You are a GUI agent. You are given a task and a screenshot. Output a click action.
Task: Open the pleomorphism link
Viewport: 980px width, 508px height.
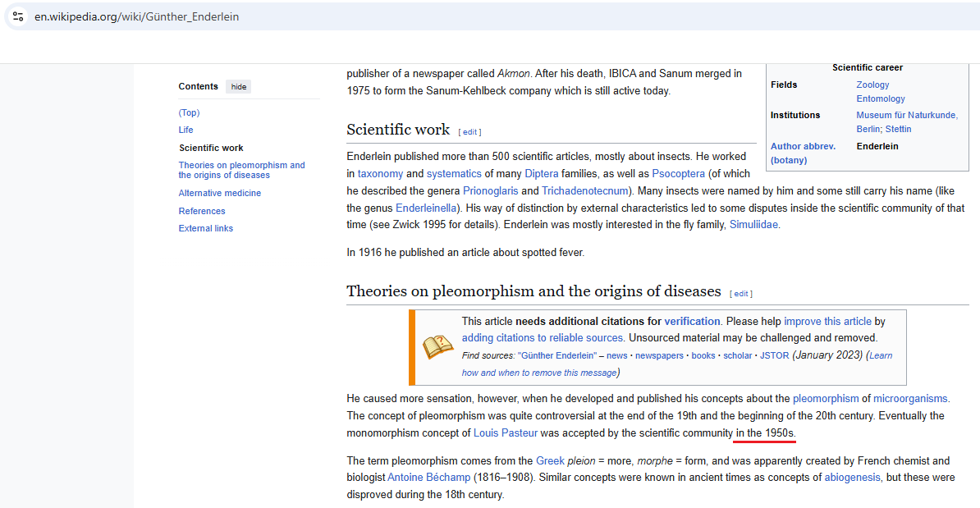coord(826,399)
